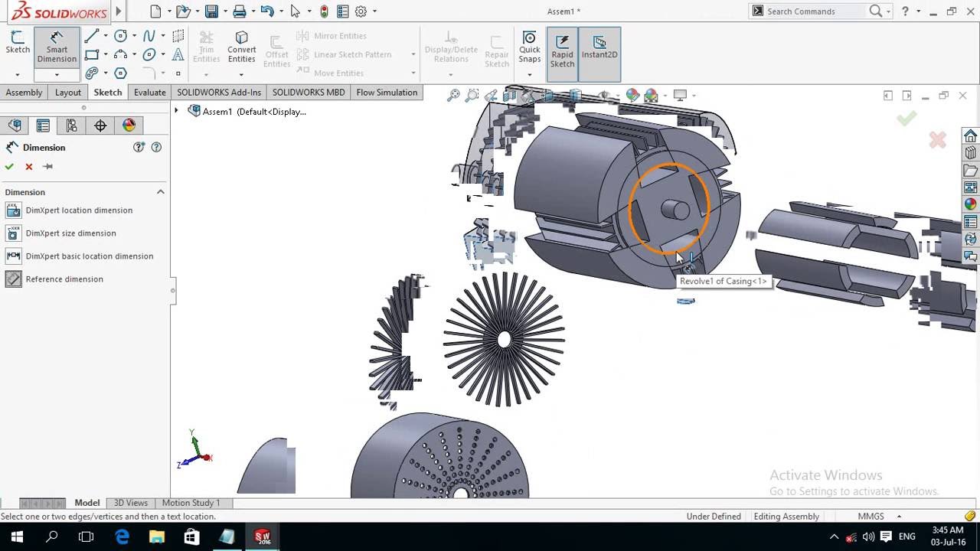Switch to the ConfigurationManager panel icon

pos(71,126)
